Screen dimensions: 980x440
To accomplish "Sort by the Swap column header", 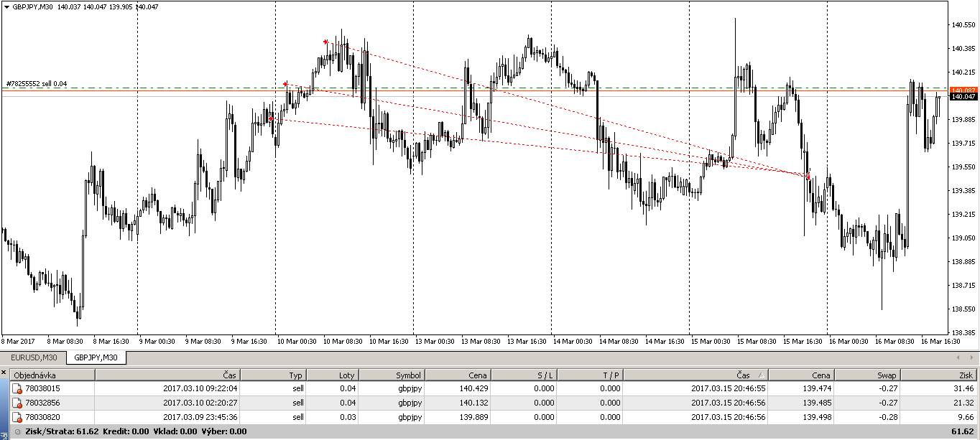I will (866, 375).
